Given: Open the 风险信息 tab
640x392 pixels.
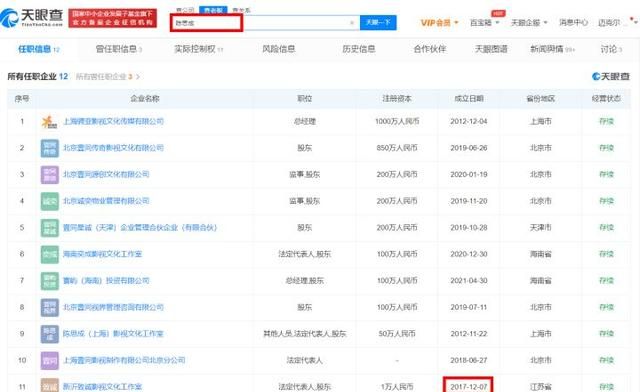Looking at the screenshot, I should [278, 49].
